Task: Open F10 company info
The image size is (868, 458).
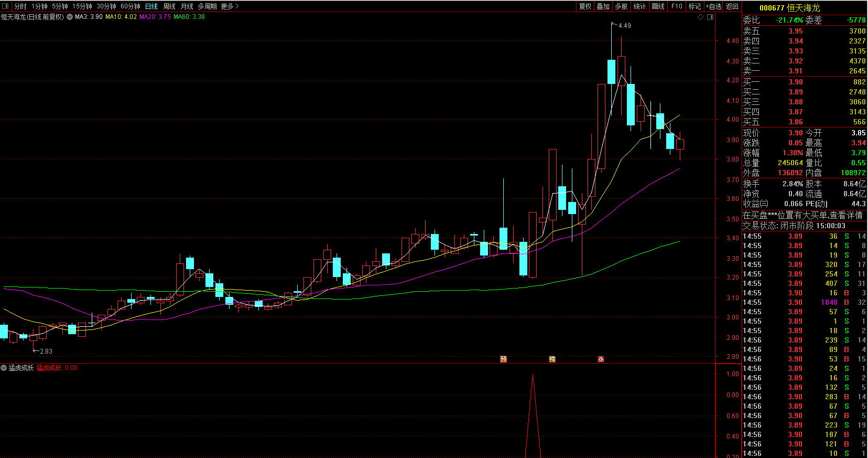Action: click(x=677, y=6)
